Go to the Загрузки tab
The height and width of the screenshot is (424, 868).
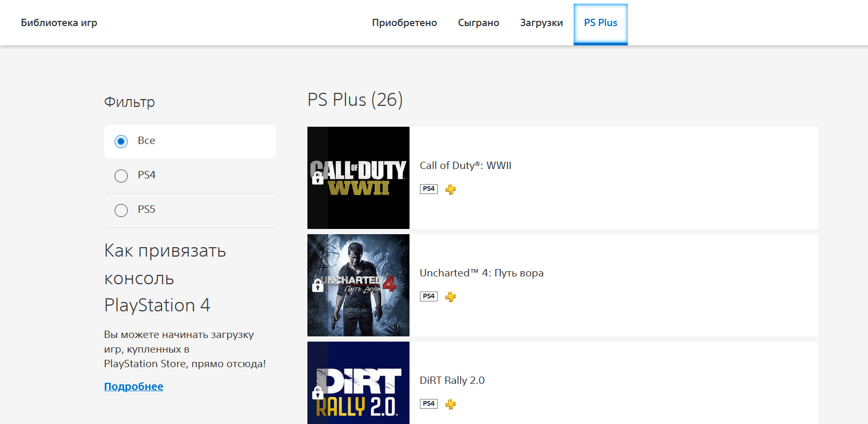coord(541,23)
